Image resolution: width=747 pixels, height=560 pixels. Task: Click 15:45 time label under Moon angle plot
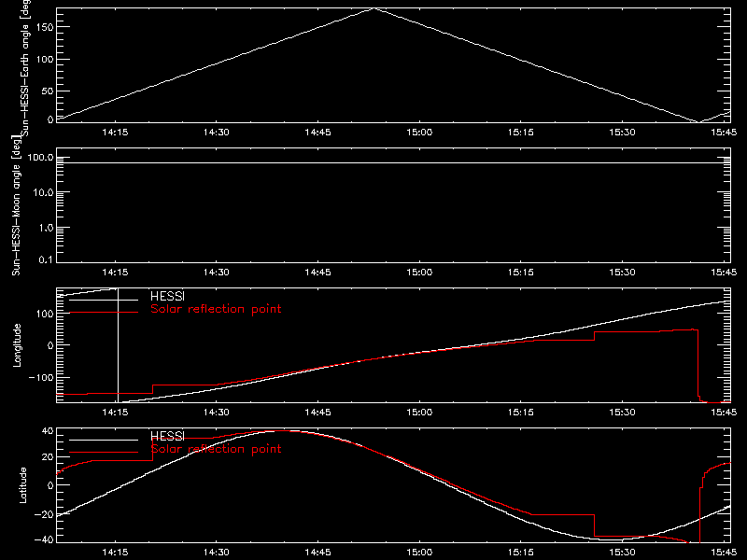pyautogui.click(x=724, y=273)
